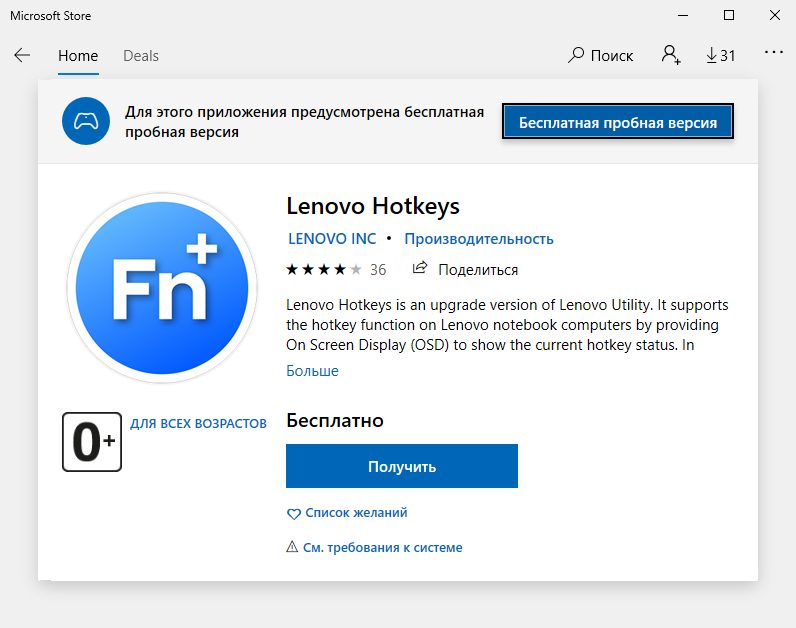Screen dimensions: 796x628
Task: Open search with the Поиск magnifier
Action: click(601, 55)
